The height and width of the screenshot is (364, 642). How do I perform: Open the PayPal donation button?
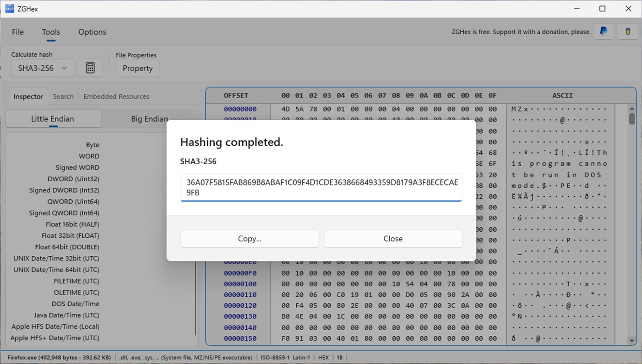tap(604, 31)
